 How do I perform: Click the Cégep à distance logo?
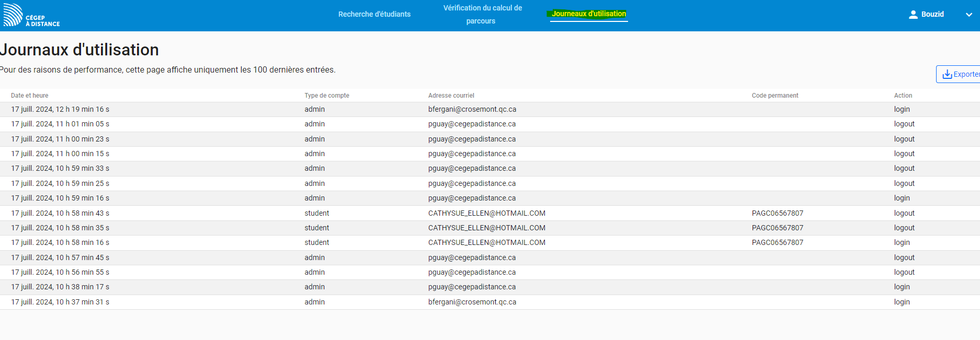(31, 16)
